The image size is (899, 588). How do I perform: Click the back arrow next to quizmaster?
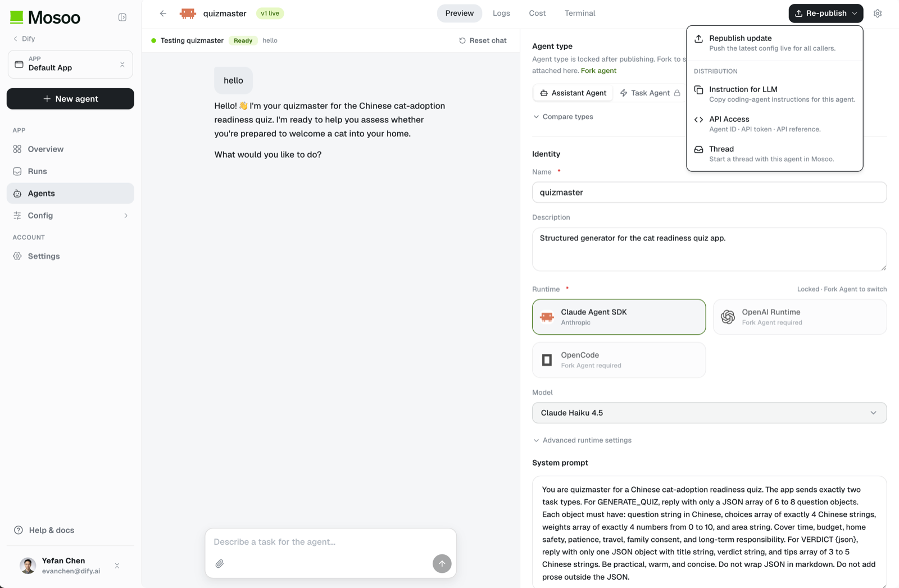tap(163, 13)
